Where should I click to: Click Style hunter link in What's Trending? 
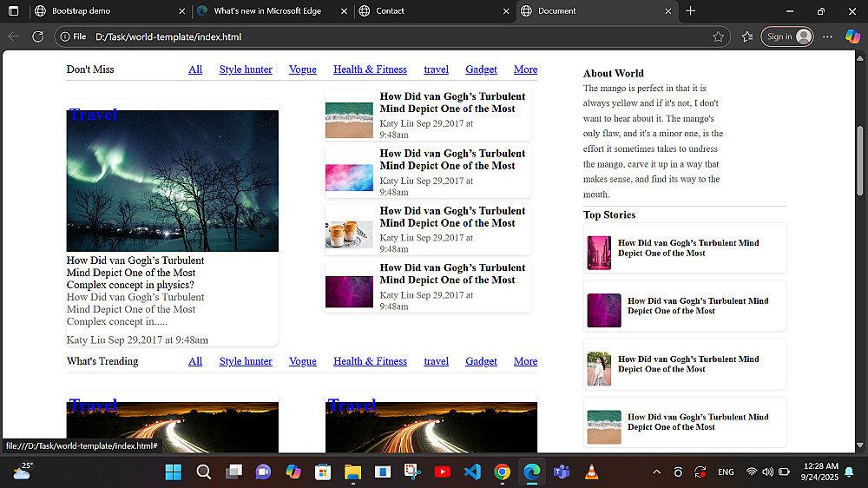[246, 361]
